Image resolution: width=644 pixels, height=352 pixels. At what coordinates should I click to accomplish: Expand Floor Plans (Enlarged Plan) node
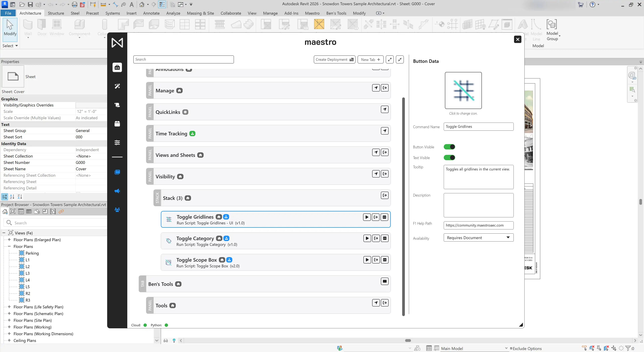pyautogui.click(x=9, y=240)
